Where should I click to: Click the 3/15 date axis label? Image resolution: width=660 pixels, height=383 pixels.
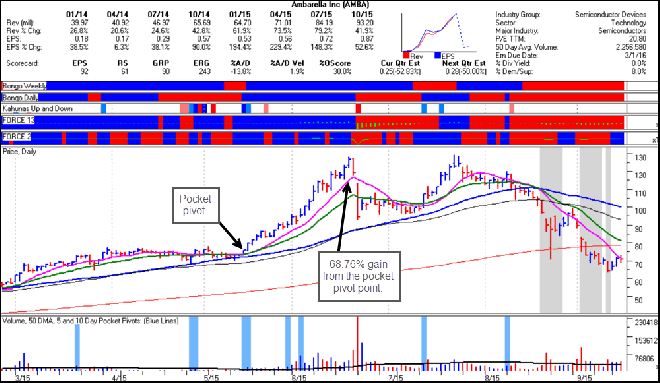(23, 378)
